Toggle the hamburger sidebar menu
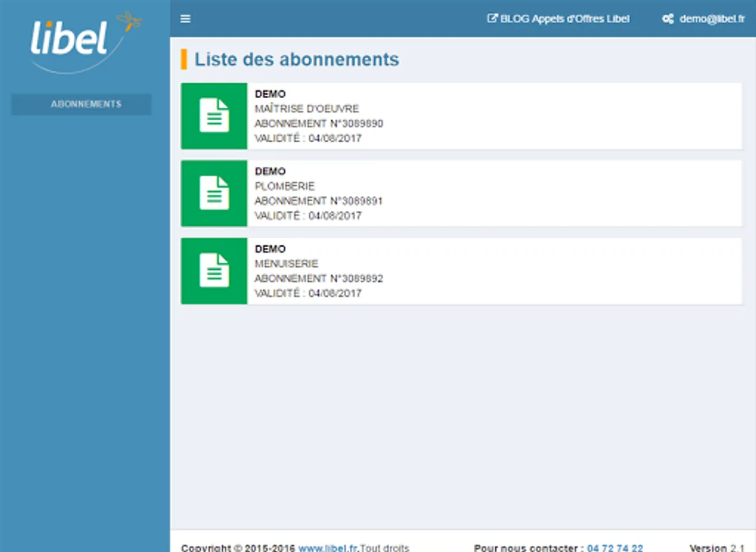This screenshot has height=552, width=756. [x=185, y=18]
